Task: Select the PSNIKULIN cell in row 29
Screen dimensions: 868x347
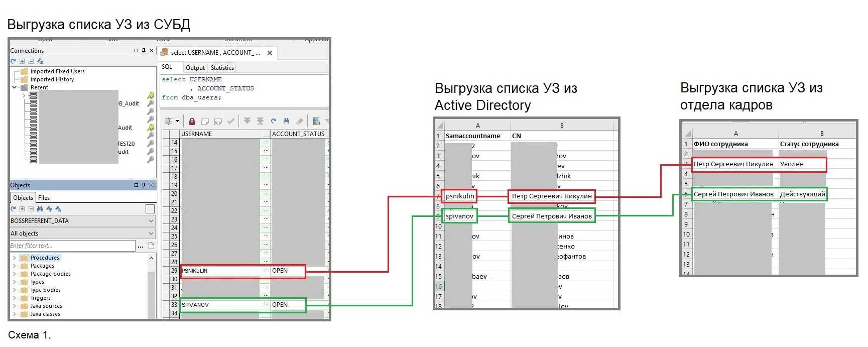Action: [221, 271]
